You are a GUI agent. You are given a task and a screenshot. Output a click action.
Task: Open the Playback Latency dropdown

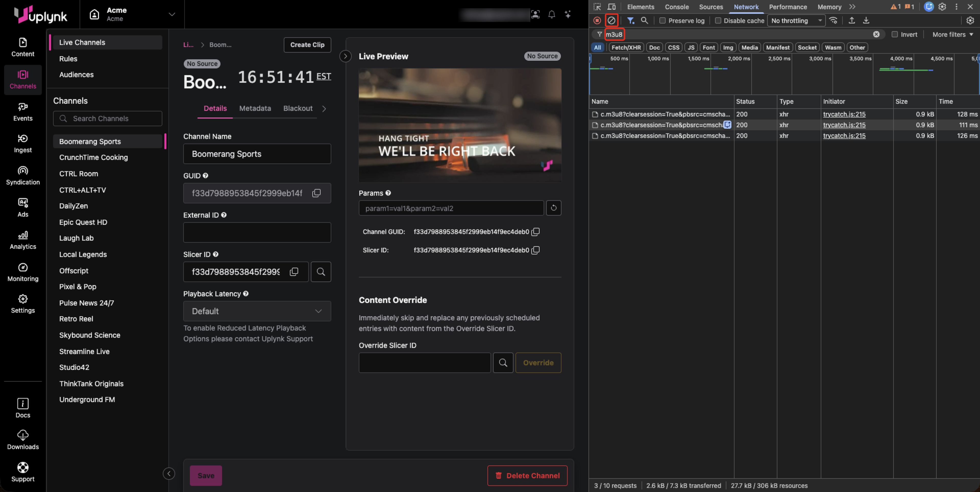[257, 311]
